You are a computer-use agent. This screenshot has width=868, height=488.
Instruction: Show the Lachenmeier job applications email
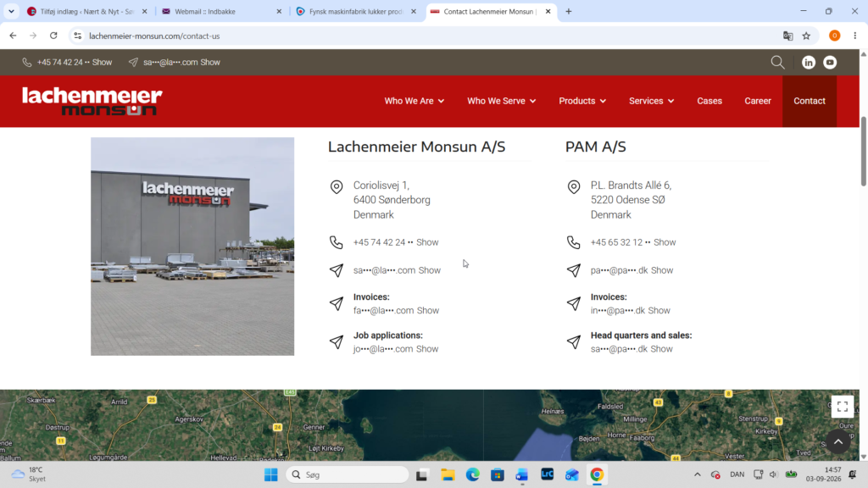coord(427,349)
